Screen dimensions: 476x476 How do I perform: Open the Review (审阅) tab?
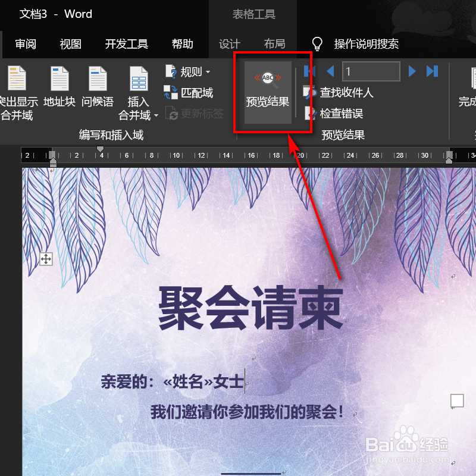26,44
